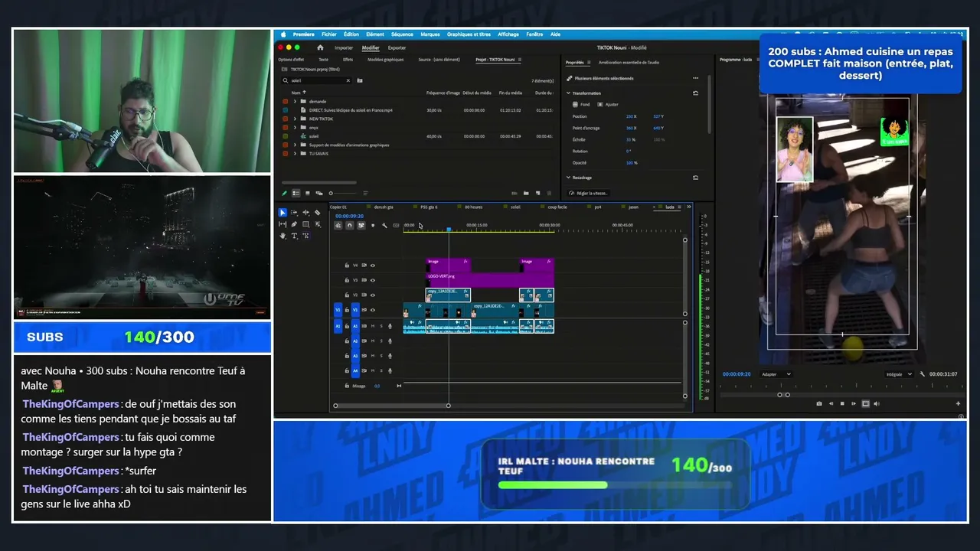This screenshot has width=980, height=551.
Task: Enable voice-over record on track A3
Action: 390,356
